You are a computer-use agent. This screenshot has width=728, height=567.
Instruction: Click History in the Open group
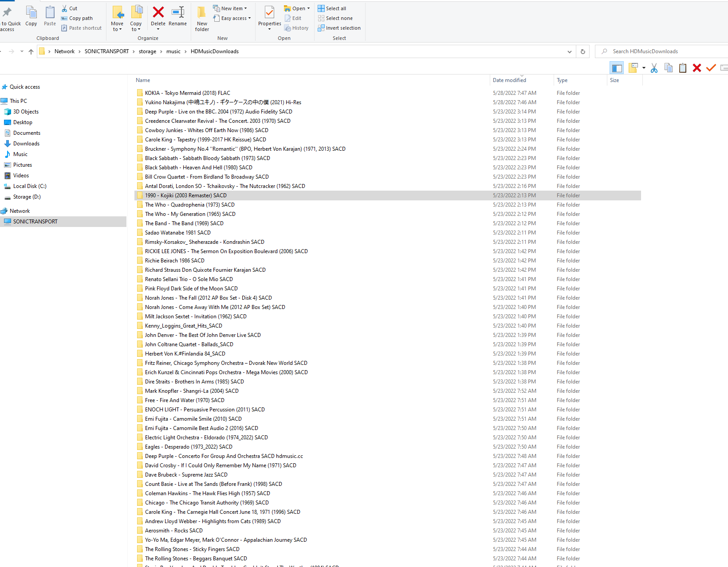(x=297, y=28)
